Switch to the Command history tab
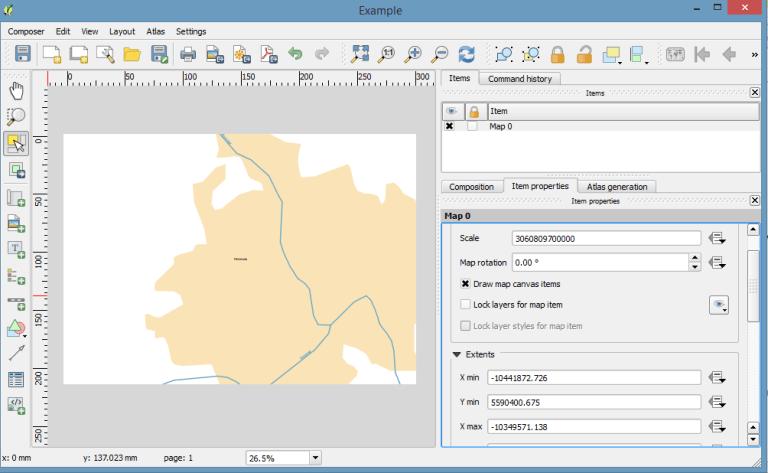This screenshot has width=768, height=473. 520,78
